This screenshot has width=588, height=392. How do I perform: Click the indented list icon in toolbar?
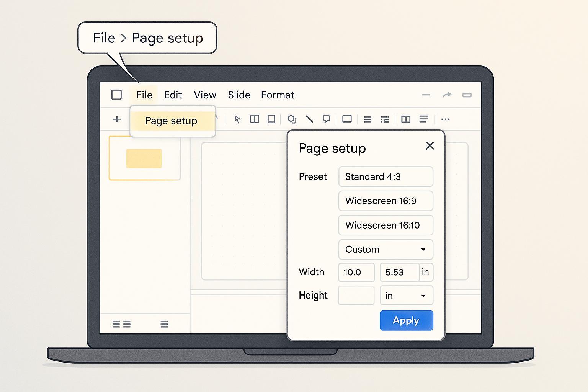pyautogui.click(x=385, y=119)
